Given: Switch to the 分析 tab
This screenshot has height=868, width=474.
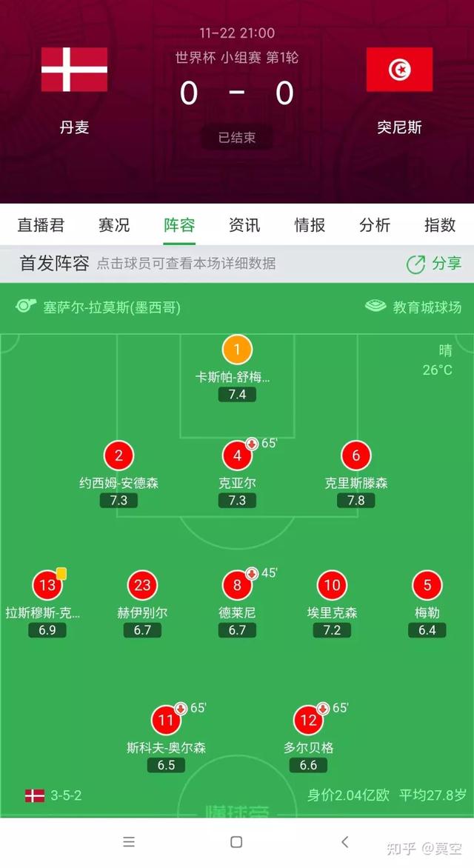Looking at the screenshot, I should tap(375, 225).
